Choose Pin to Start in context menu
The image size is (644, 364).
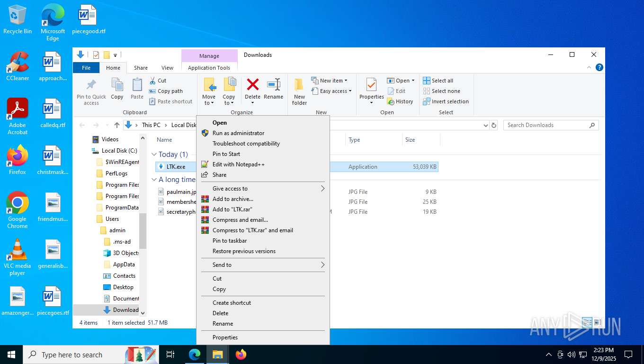(263, 154)
